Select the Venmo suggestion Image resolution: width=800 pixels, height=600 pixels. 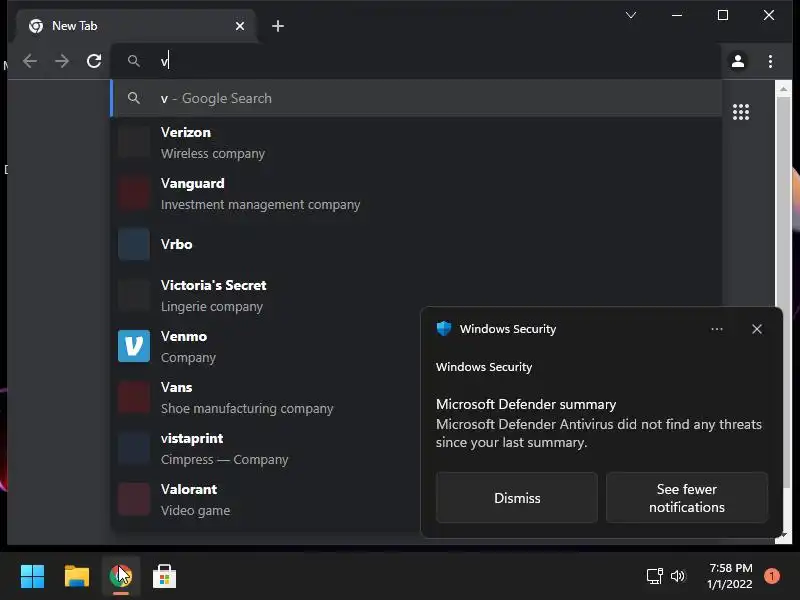[x=266, y=346]
